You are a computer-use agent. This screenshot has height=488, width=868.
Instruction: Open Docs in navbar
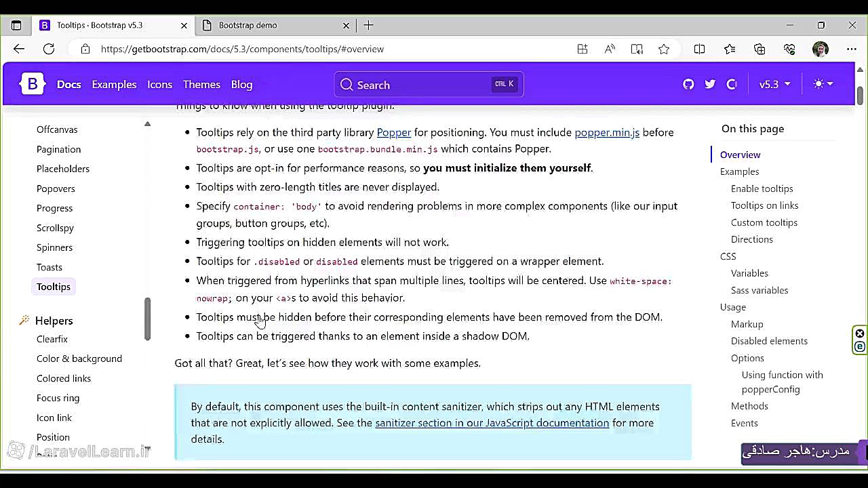[x=68, y=84]
